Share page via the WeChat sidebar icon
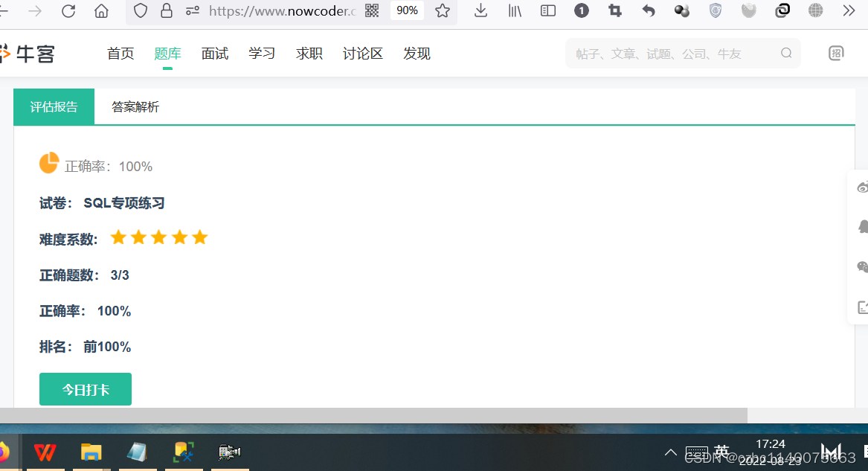Image resolution: width=868 pixels, height=471 pixels. point(862,266)
